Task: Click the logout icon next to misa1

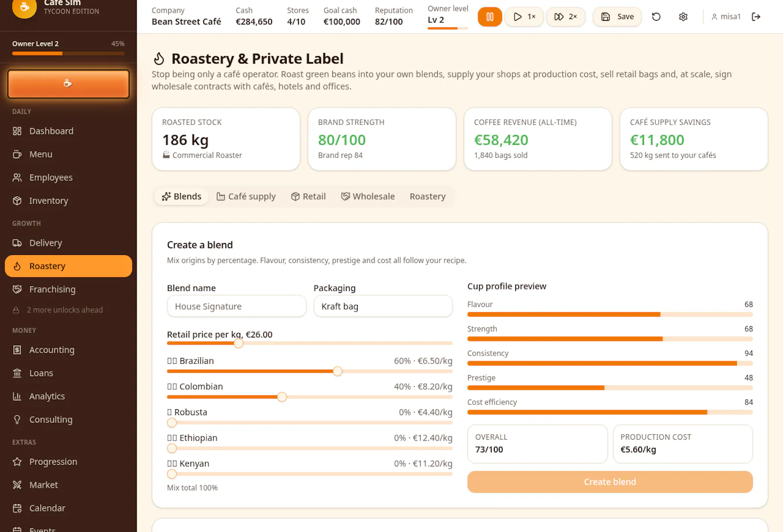Action: [x=756, y=17]
